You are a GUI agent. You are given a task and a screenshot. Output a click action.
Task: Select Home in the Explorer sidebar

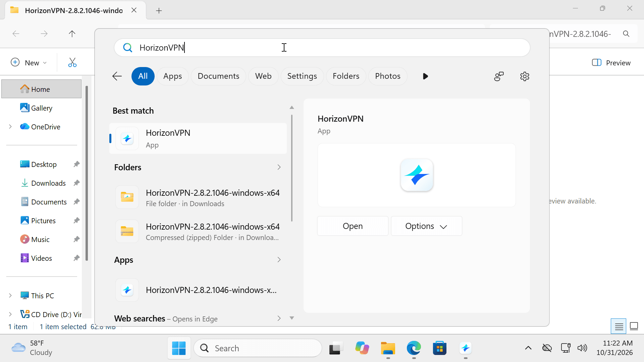41,89
